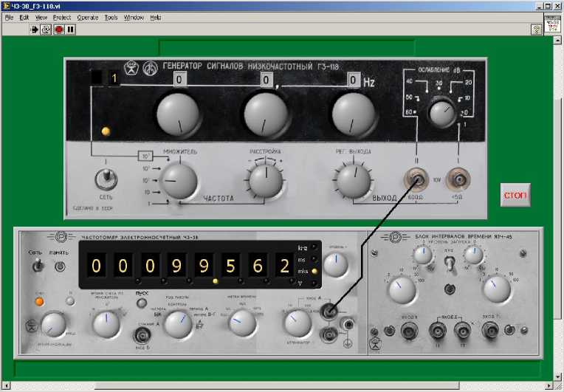Click the 0 display next to Hz
Screen dimensions: 564x392
pyautogui.click(x=353, y=80)
